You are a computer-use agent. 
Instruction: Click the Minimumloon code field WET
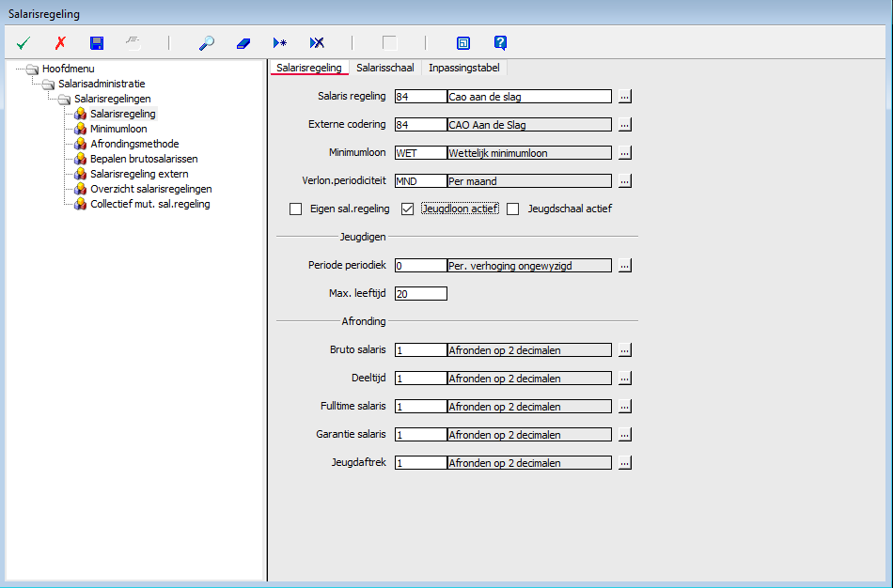(x=421, y=152)
